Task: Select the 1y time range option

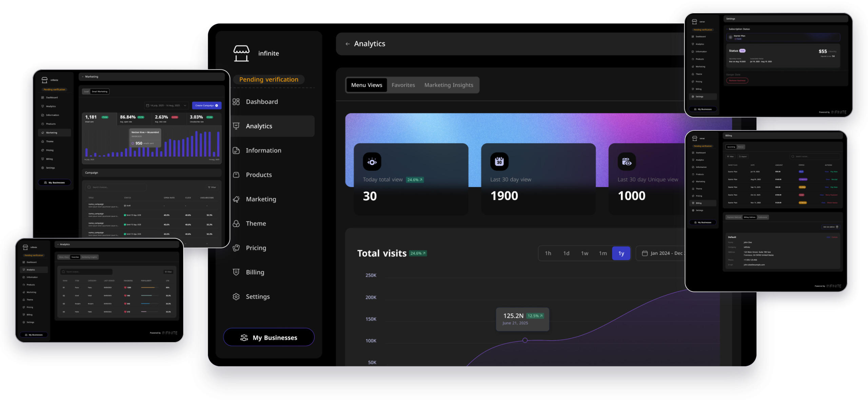Action: tap(621, 253)
